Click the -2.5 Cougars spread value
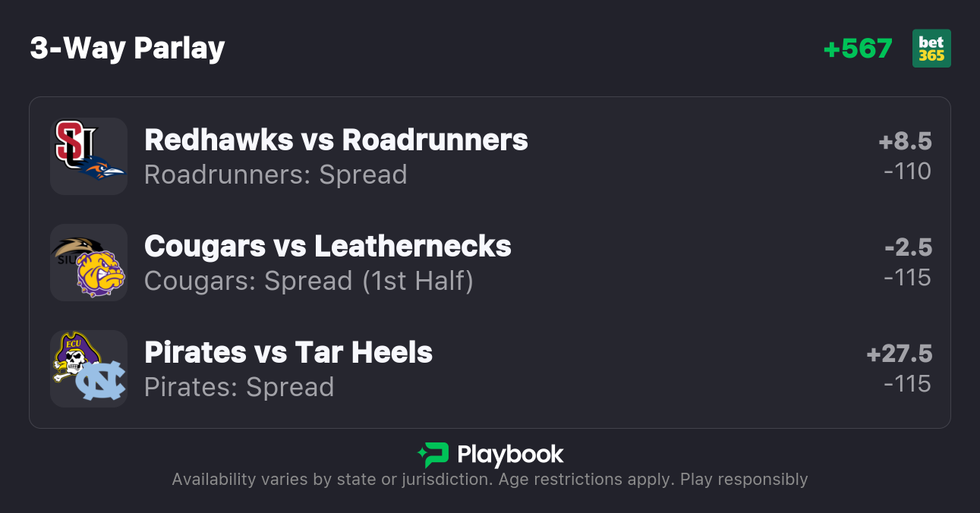Screen dimensions: 980x513 coord(908,247)
